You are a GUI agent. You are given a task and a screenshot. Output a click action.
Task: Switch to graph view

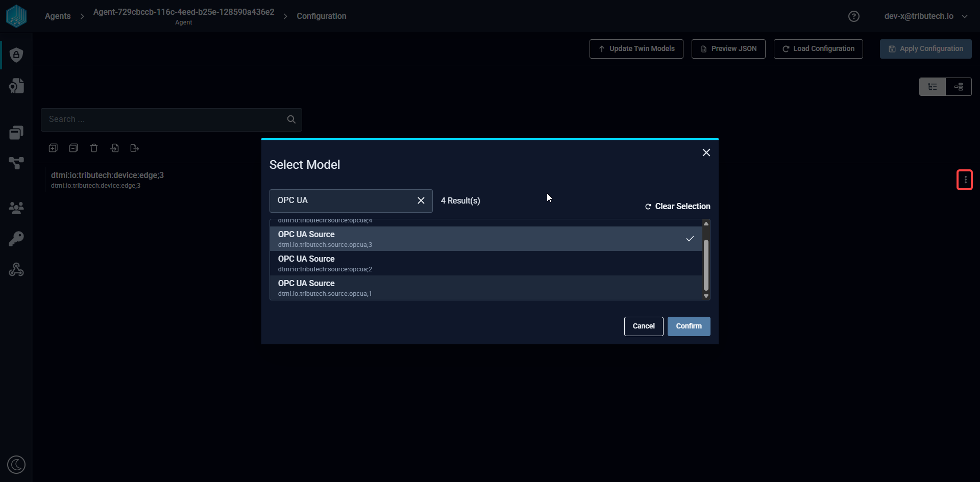[959, 87]
